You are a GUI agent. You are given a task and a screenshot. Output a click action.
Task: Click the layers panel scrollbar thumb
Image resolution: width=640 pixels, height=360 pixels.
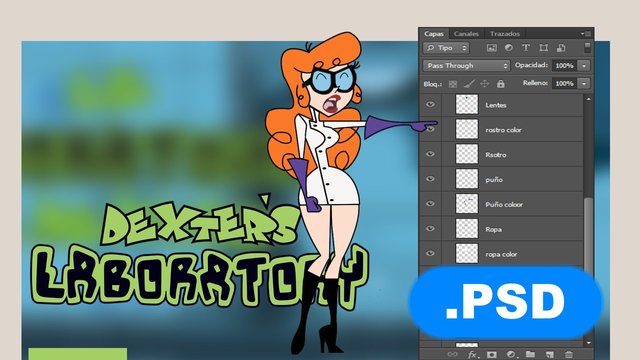tap(588, 233)
